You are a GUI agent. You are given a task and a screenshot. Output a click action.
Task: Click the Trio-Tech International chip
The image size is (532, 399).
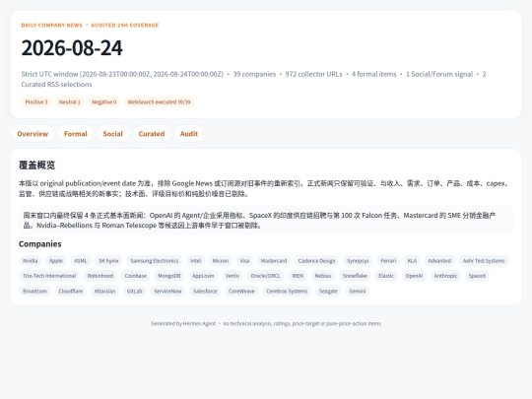click(x=49, y=276)
